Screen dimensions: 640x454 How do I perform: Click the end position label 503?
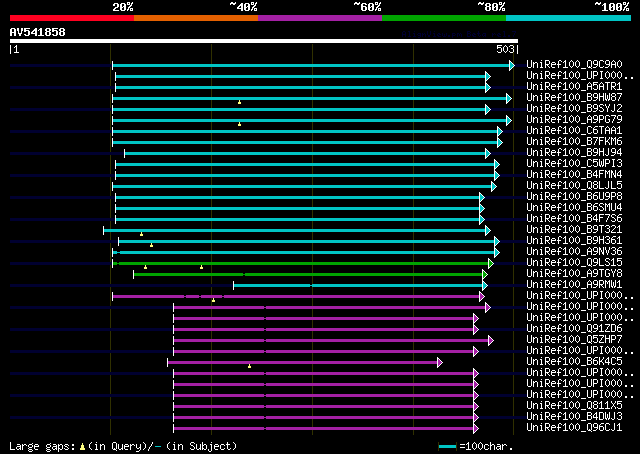505,49
